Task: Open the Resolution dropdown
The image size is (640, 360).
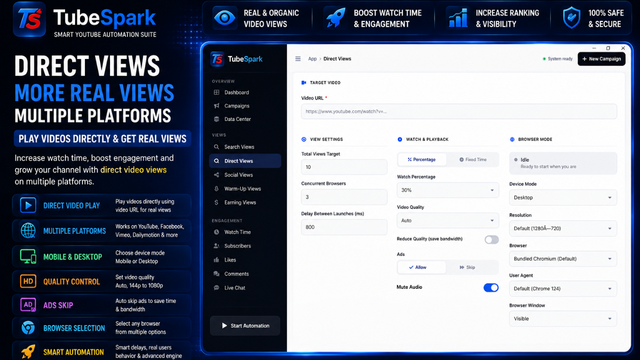Action: [x=563, y=229]
